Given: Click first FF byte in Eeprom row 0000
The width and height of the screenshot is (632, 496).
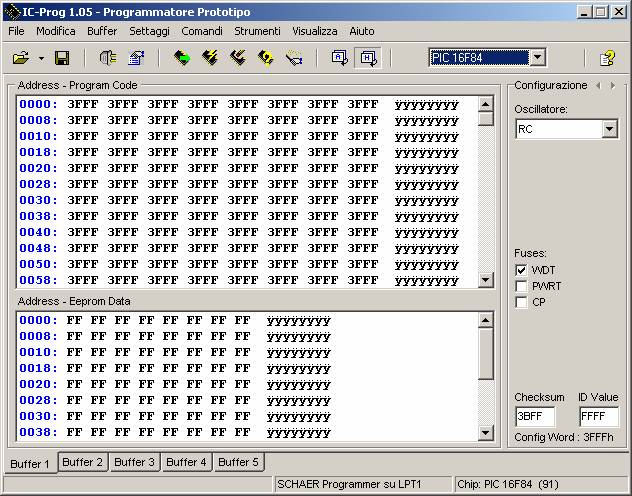Looking at the screenshot, I should [x=74, y=320].
